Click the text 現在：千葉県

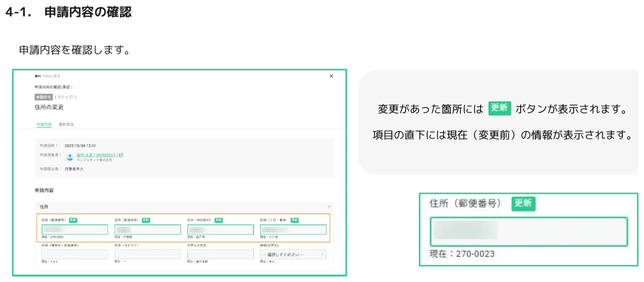(x=123, y=237)
